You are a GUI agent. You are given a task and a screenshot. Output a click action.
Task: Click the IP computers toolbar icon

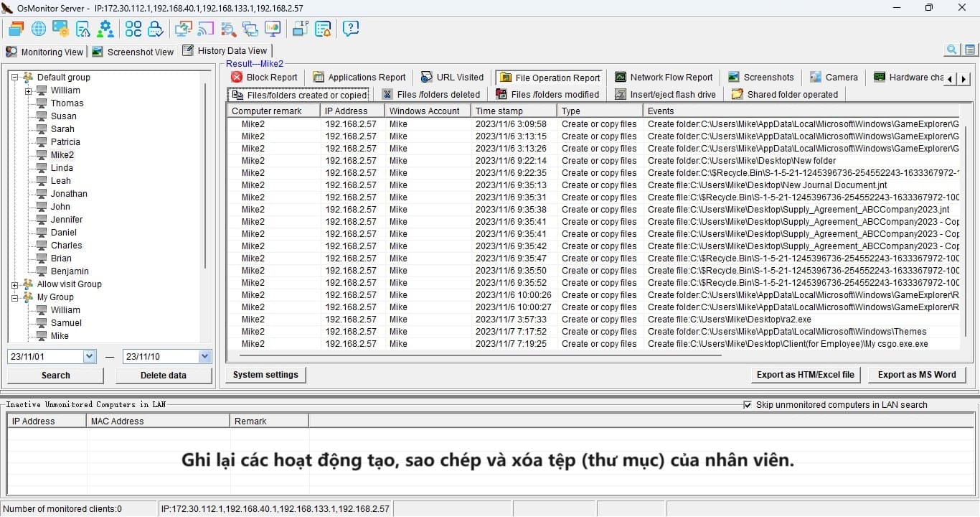tap(301, 29)
